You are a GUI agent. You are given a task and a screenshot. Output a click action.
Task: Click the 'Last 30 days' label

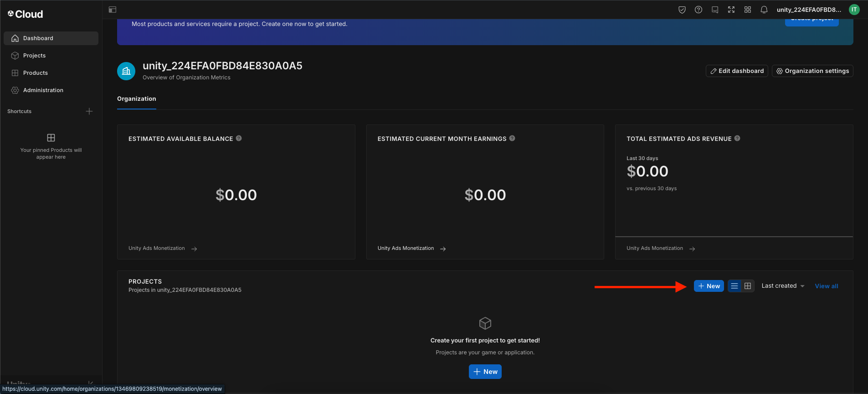click(x=642, y=158)
